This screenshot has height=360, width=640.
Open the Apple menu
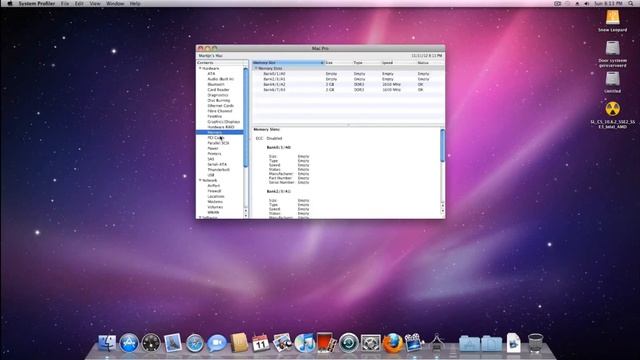[x=9, y=3]
